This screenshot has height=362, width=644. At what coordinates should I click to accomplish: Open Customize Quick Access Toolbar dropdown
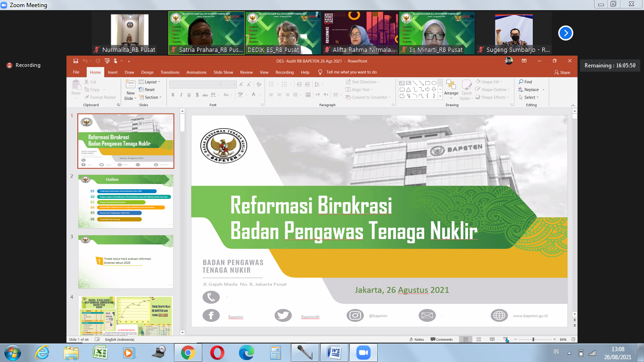coord(128,61)
